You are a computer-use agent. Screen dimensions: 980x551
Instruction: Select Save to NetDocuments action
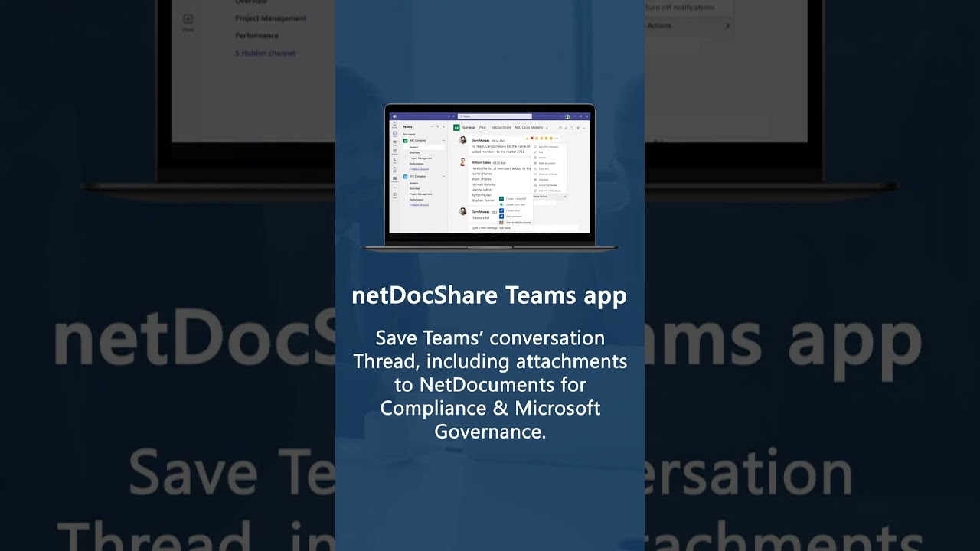pos(515,223)
